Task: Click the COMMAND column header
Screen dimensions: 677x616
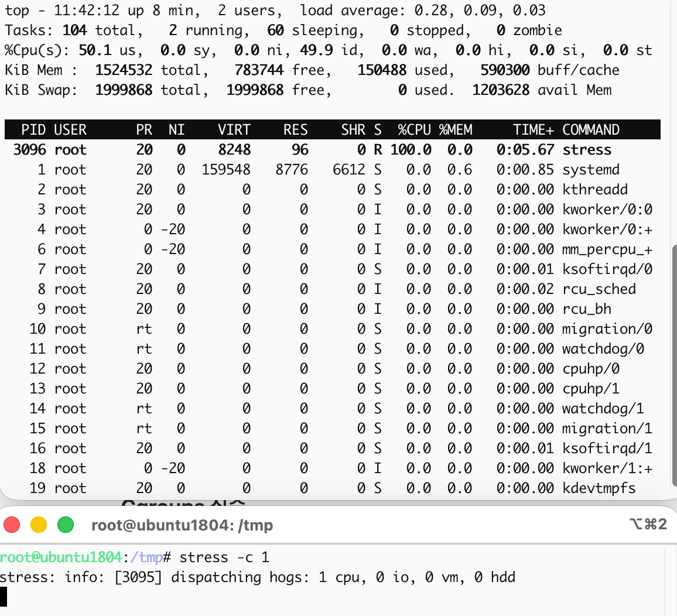Action: coord(591,129)
